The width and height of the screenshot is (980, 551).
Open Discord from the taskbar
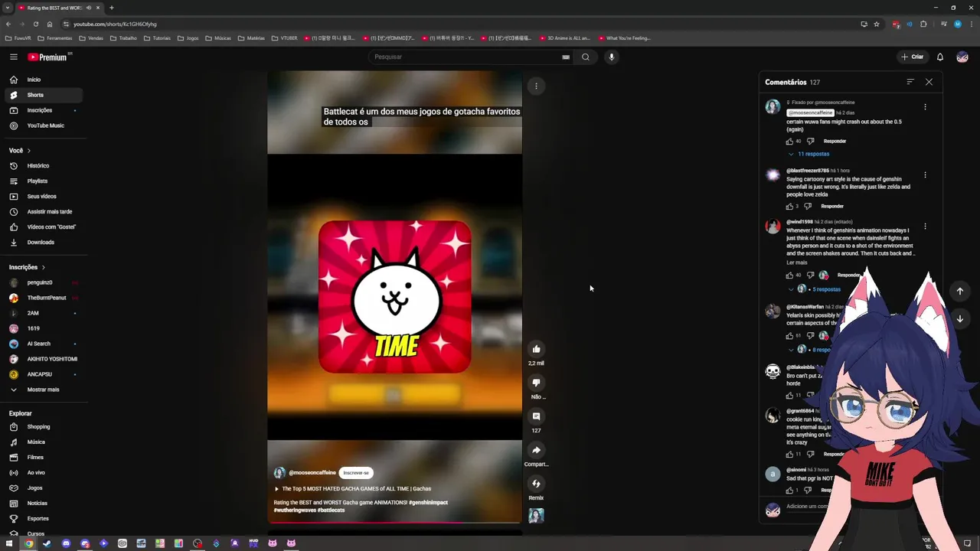pyautogui.click(x=66, y=543)
